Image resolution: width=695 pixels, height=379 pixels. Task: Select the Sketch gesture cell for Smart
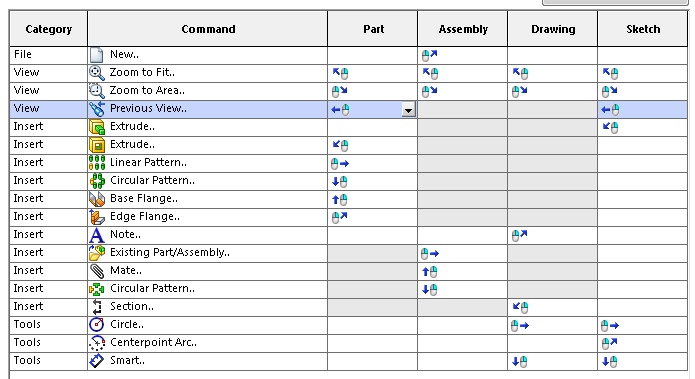pyautogui.click(x=643, y=361)
